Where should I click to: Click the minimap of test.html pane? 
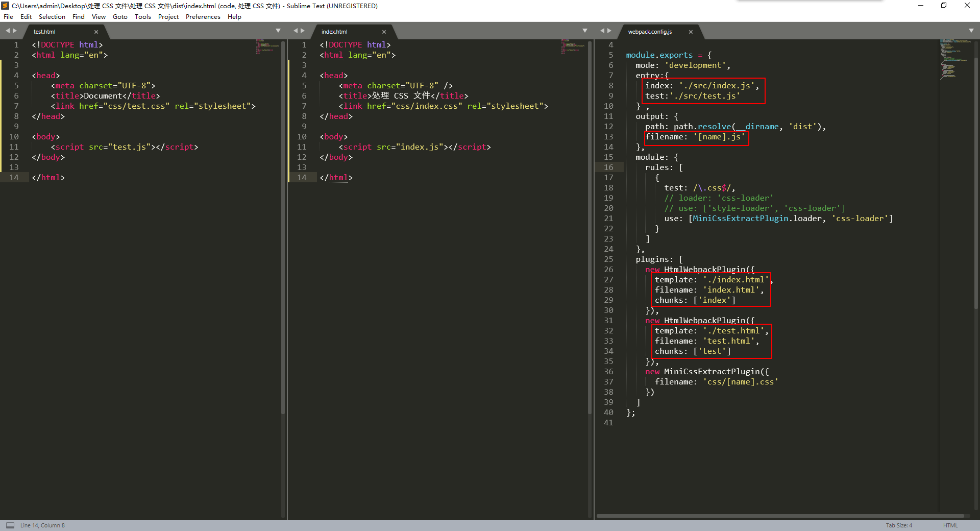[x=267, y=46]
